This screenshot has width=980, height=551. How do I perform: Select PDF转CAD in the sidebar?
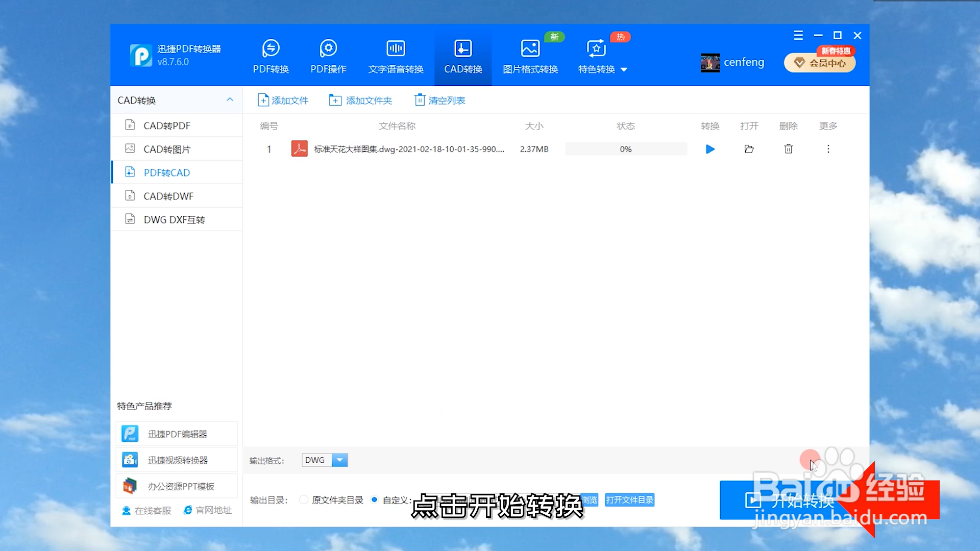click(166, 172)
